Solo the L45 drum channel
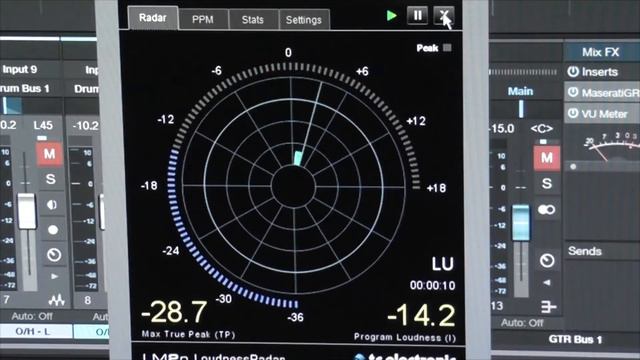640x360 pixels. point(50,179)
